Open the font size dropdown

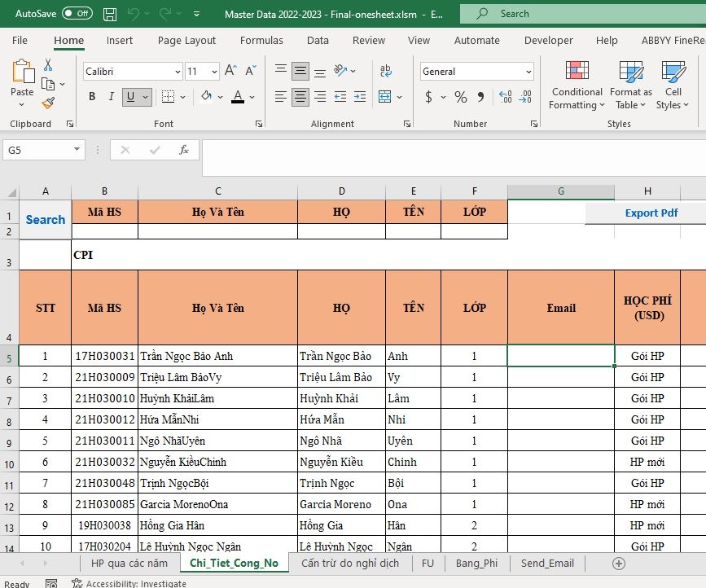[215, 72]
